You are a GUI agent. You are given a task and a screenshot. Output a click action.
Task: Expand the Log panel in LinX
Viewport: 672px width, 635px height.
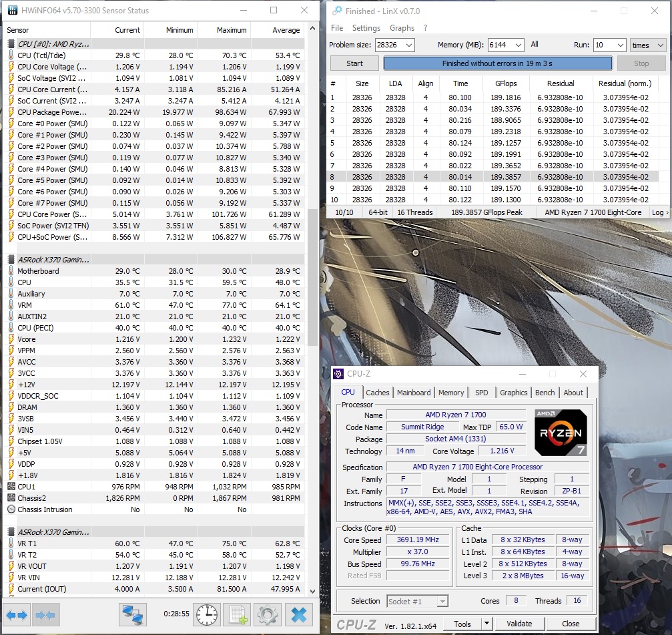[x=660, y=212]
